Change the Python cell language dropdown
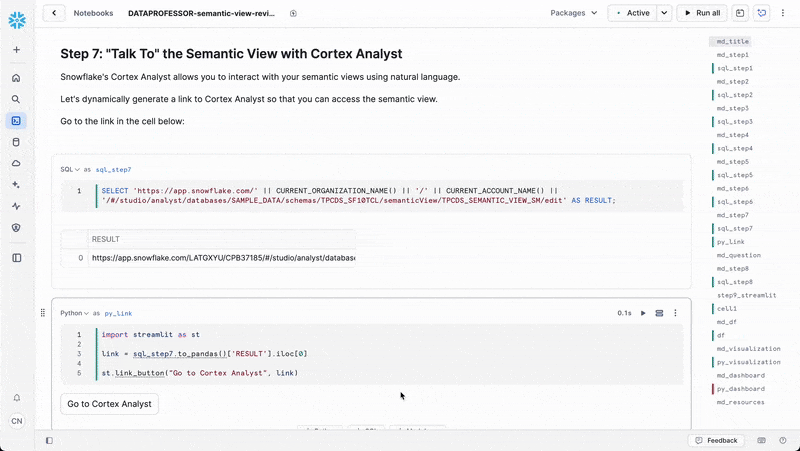Screen dimensions: 800x451 pyautogui.click(x=74, y=313)
